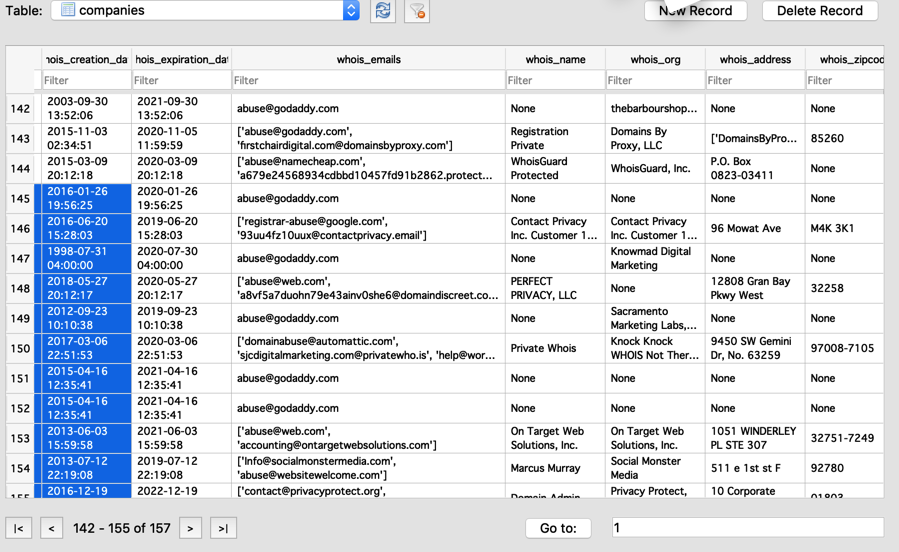Select row number 147
899x552 pixels.
[x=20, y=259]
